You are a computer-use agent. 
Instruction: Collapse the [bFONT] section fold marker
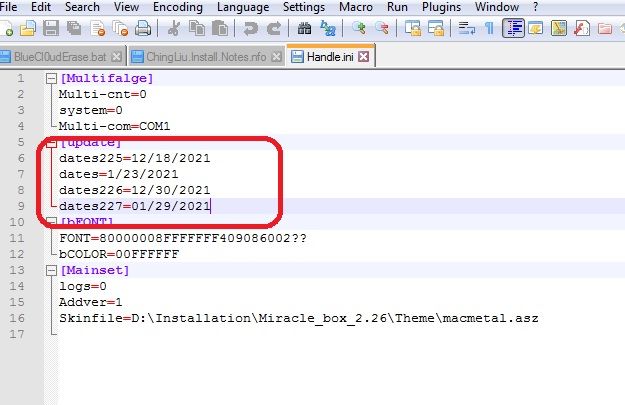click(50, 222)
